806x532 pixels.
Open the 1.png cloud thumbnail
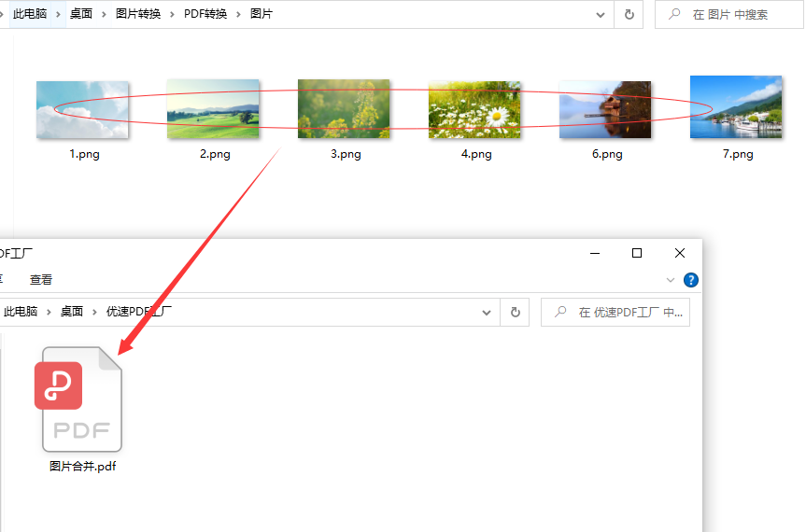[x=82, y=109]
